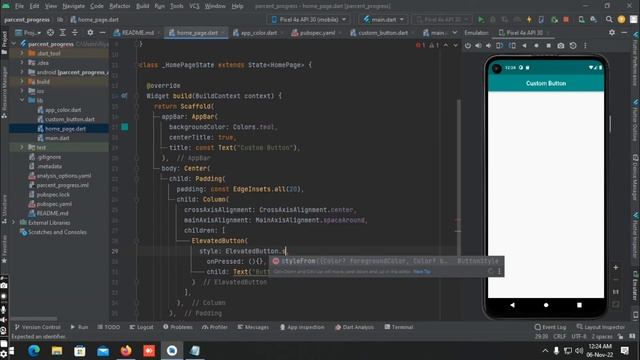The image size is (640, 360).
Task: Open File Explorer from the taskbar
Action: point(57,350)
